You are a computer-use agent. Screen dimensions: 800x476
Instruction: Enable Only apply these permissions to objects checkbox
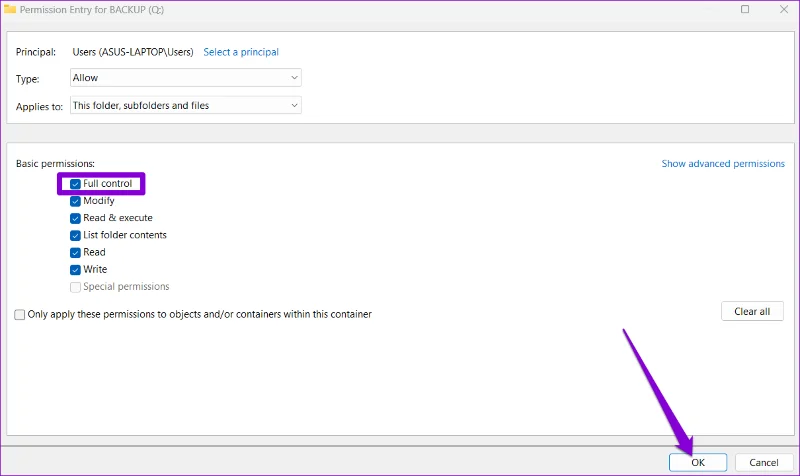(x=19, y=315)
